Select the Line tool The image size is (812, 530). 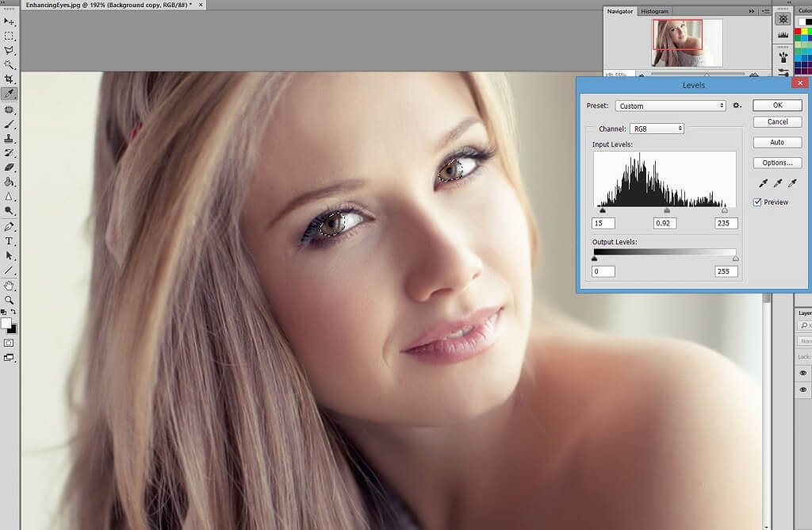pos(9,271)
